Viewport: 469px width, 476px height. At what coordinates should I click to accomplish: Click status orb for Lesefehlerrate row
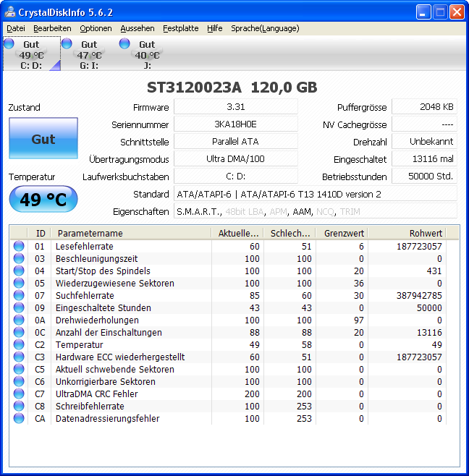(x=19, y=246)
